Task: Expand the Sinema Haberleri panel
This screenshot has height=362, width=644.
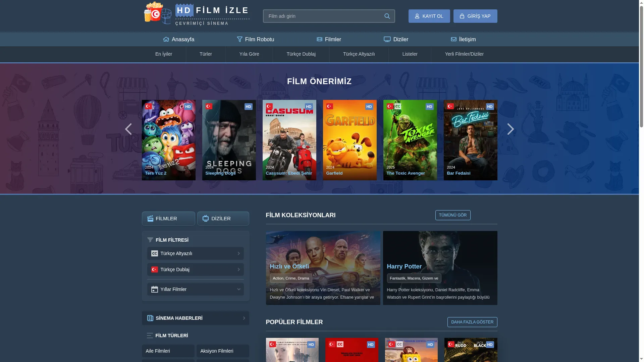Action: [x=196, y=318]
